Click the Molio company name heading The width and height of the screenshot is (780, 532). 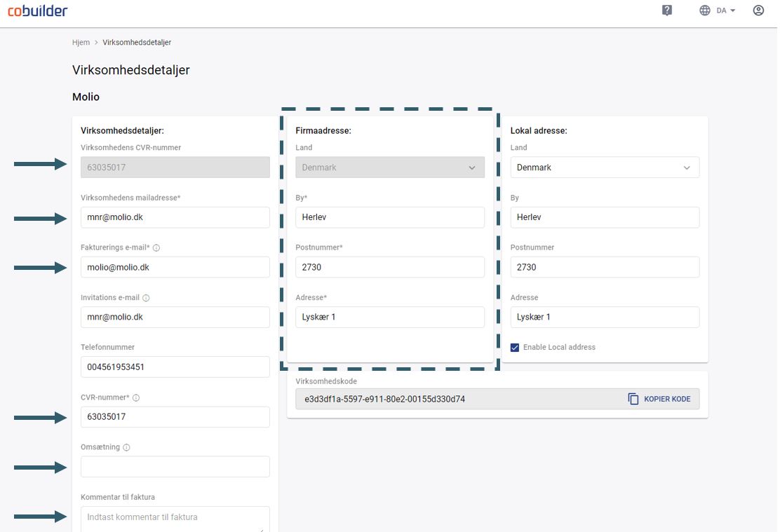(86, 97)
